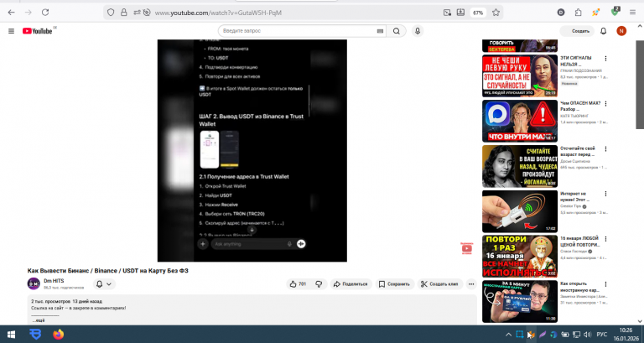Open Firefox from the taskbar
The image size is (644, 343).
pyautogui.click(x=59, y=335)
